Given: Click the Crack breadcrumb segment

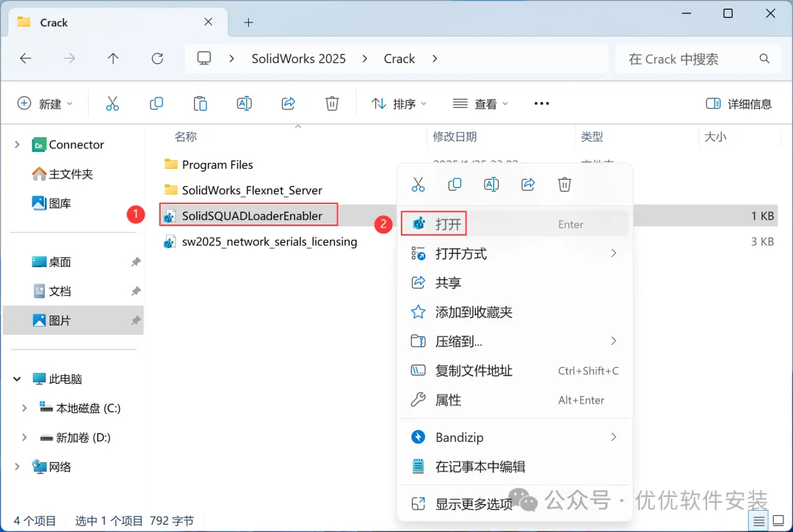Looking at the screenshot, I should [399, 59].
